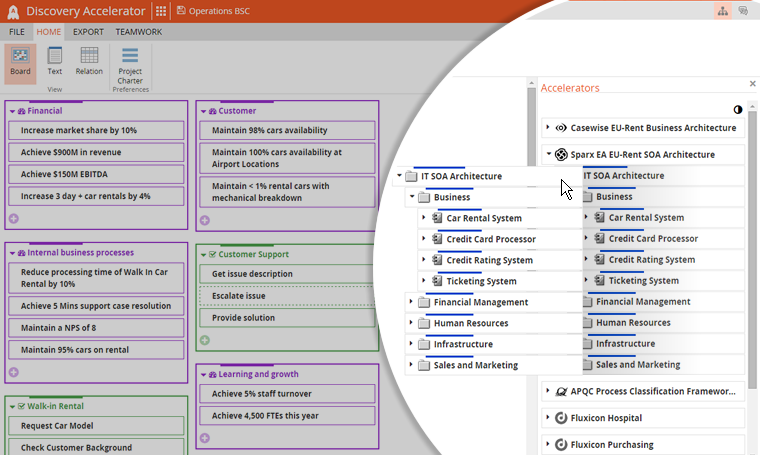Open Project Charter preferences
Image resolution: width=760 pixels, height=455 pixels.
(x=130, y=66)
